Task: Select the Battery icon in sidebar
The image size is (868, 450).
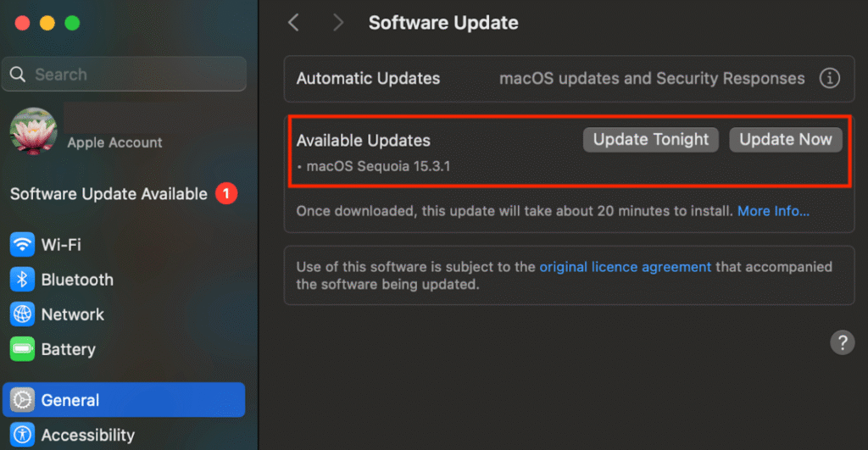Action: (x=22, y=349)
